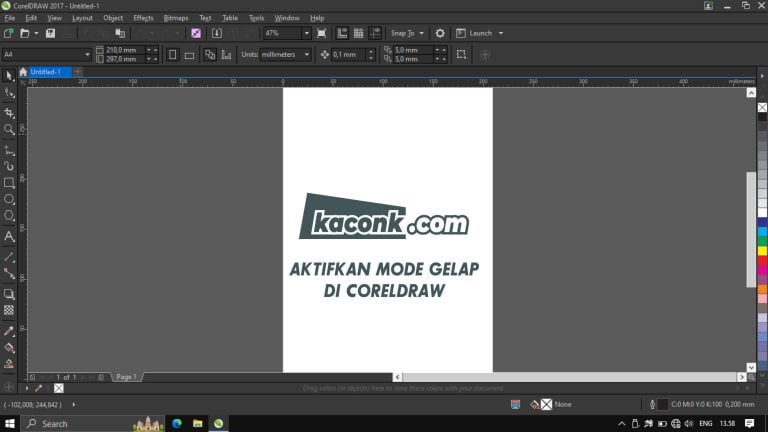This screenshot has height=432, width=768.
Task: Expand the Snap To dropdown
Action: 421,33
